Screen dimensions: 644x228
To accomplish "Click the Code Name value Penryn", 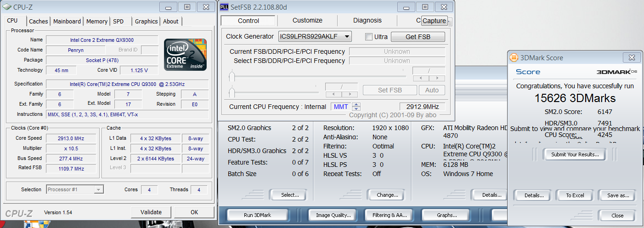I will point(76,50).
